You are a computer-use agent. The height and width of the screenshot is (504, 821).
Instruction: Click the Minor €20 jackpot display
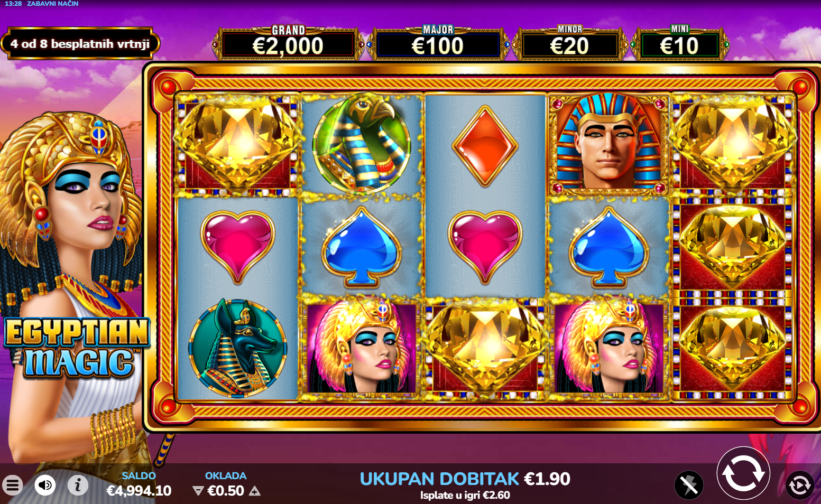(570, 43)
